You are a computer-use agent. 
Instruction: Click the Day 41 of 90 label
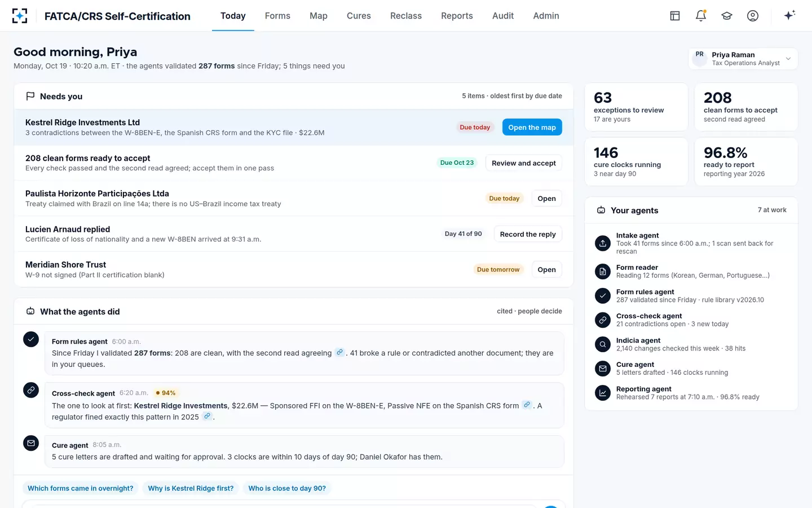coord(463,234)
